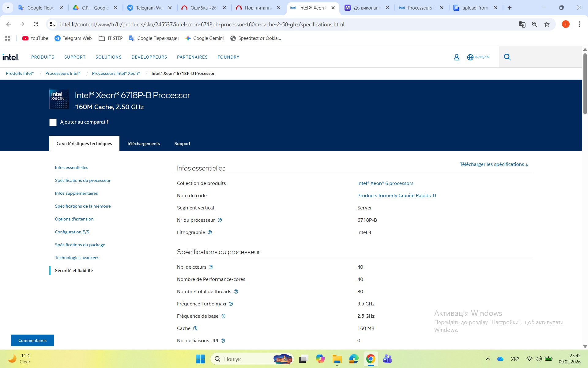Show hidden system tray icons chevron

488,359
